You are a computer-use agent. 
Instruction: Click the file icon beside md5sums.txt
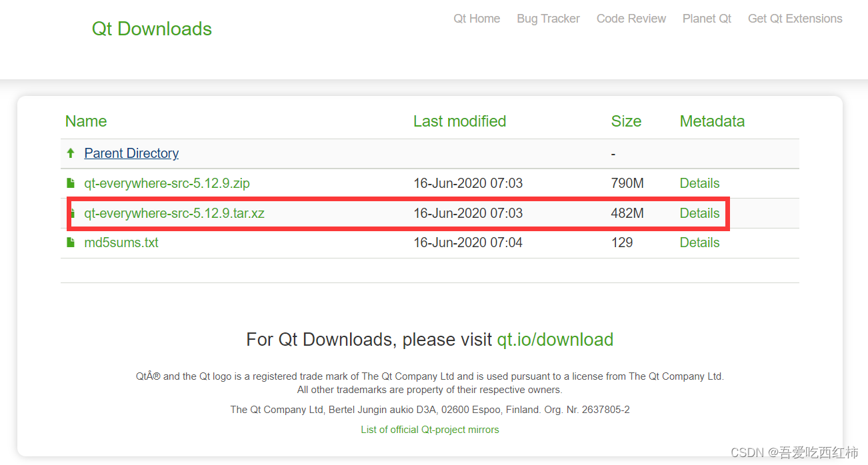pos(71,242)
